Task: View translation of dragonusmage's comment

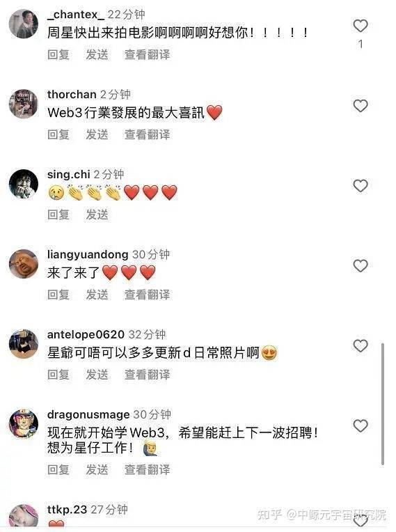Action: pos(147,470)
